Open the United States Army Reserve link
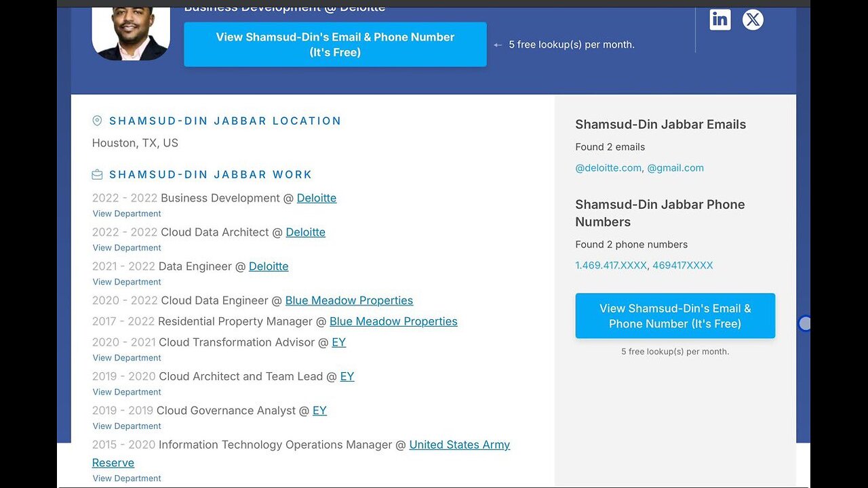This screenshot has height=488, width=868. click(x=460, y=445)
